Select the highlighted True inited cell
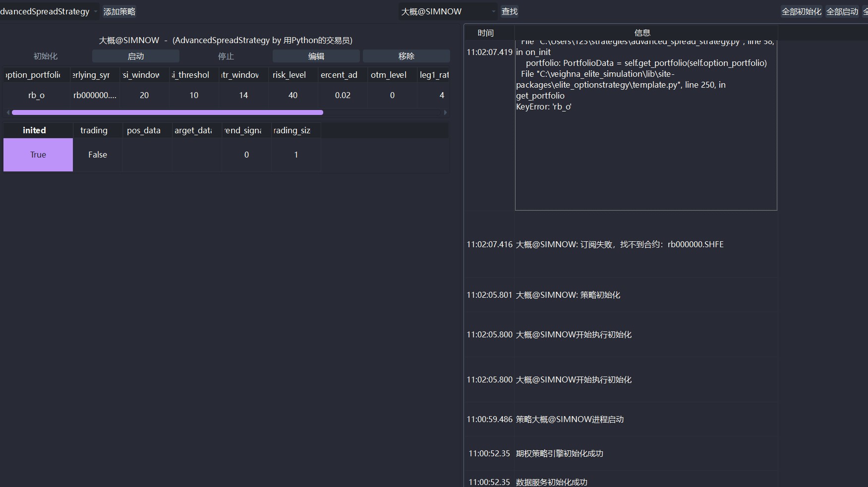868x487 pixels. coord(38,155)
